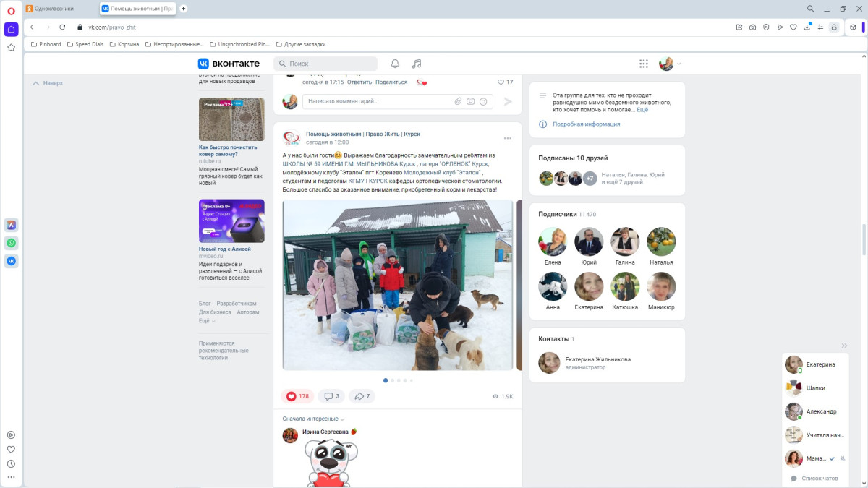Open Opera bookmarks star in sidebar
Screen dimensions: 868x488
tap(11, 48)
